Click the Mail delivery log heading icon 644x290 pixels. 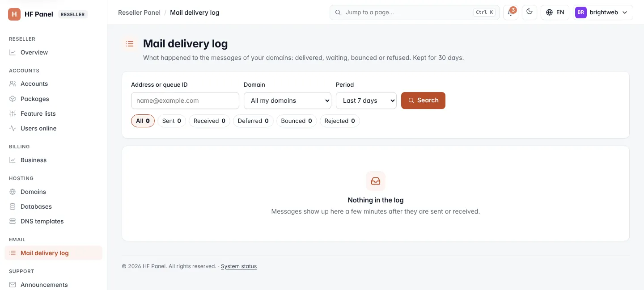130,44
